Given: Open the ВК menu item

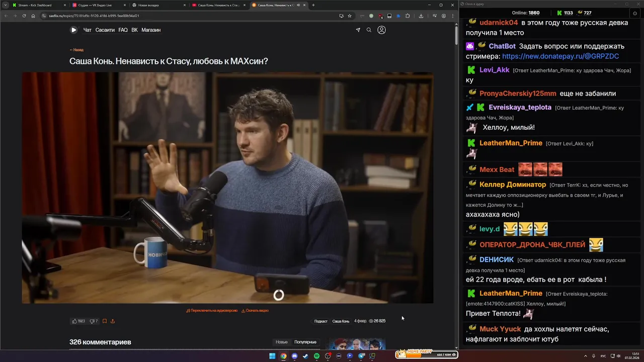Looking at the screenshot, I should point(134,30).
